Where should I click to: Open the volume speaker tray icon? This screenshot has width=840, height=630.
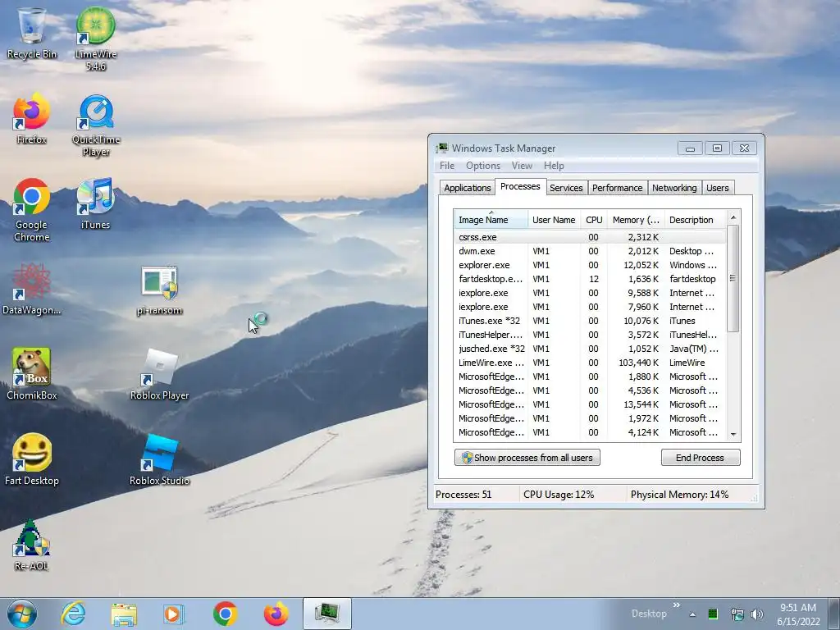coord(757,614)
